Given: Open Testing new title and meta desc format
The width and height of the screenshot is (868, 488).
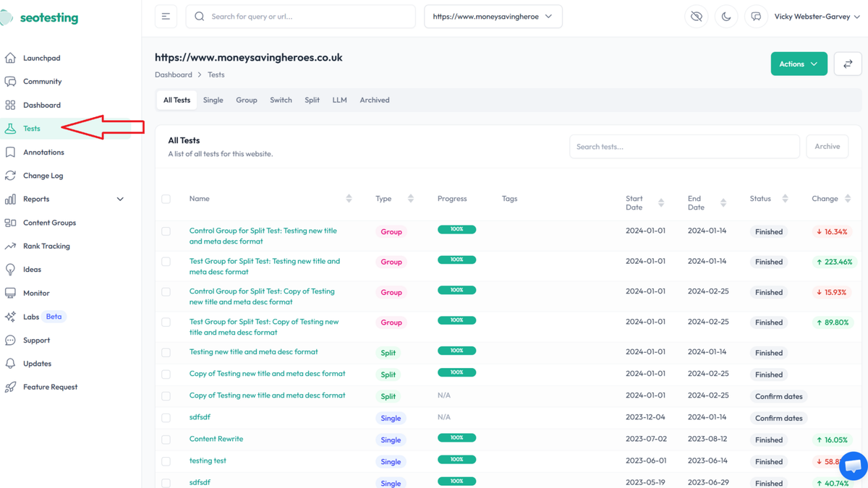Looking at the screenshot, I should coord(254,352).
